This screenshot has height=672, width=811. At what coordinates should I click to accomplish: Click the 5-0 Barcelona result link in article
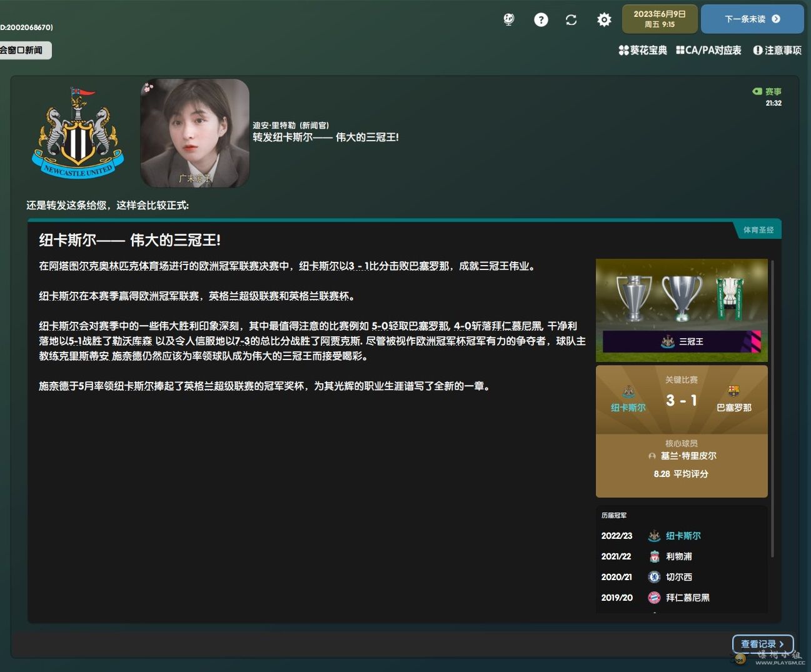(x=410, y=326)
